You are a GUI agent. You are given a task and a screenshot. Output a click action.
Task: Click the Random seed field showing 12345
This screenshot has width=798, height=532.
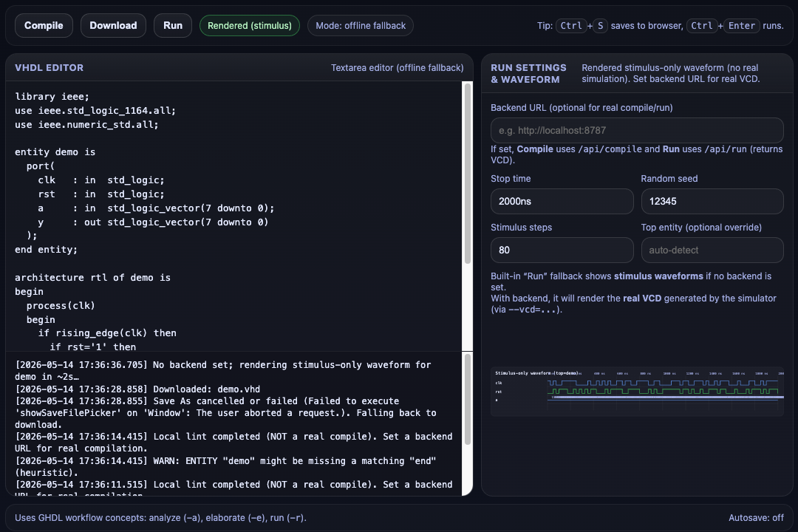712,201
